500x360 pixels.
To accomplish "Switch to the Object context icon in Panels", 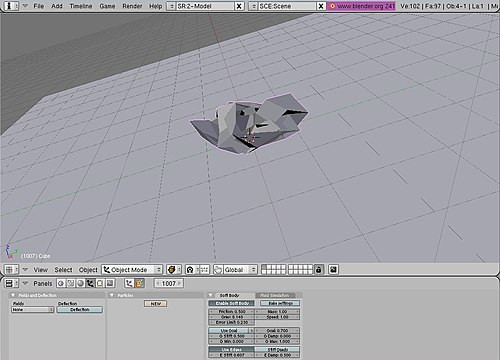I will pos(90,283).
